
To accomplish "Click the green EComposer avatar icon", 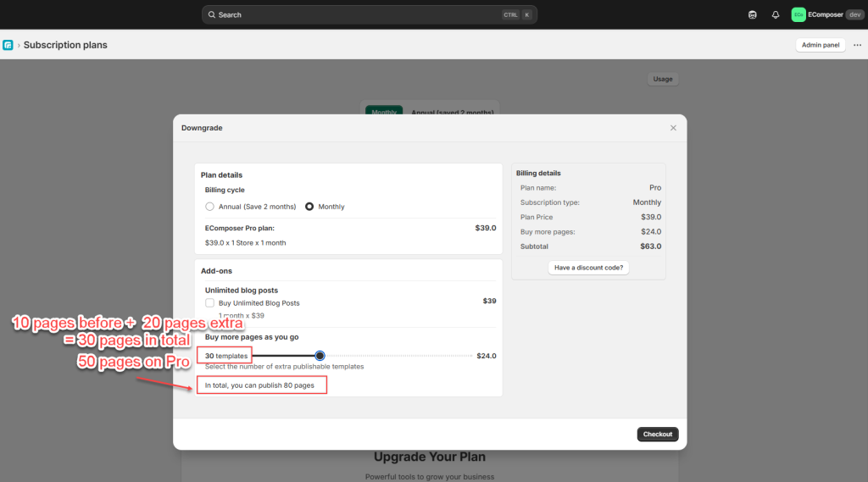I will pyautogui.click(x=798, y=15).
